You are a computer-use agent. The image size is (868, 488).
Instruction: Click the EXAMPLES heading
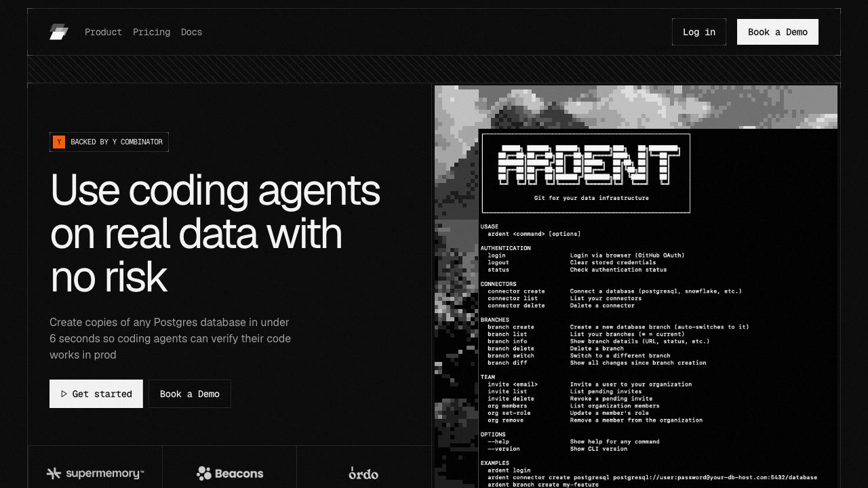point(495,463)
